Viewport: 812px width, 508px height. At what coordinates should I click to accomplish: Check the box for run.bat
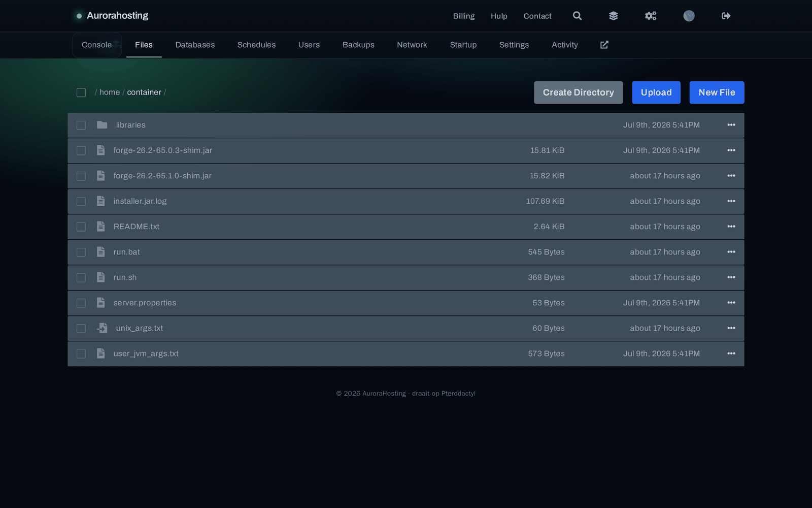pyautogui.click(x=81, y=252)
